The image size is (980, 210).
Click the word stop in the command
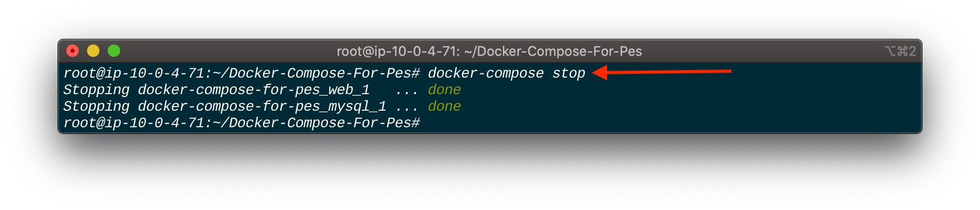click(568, 73)
